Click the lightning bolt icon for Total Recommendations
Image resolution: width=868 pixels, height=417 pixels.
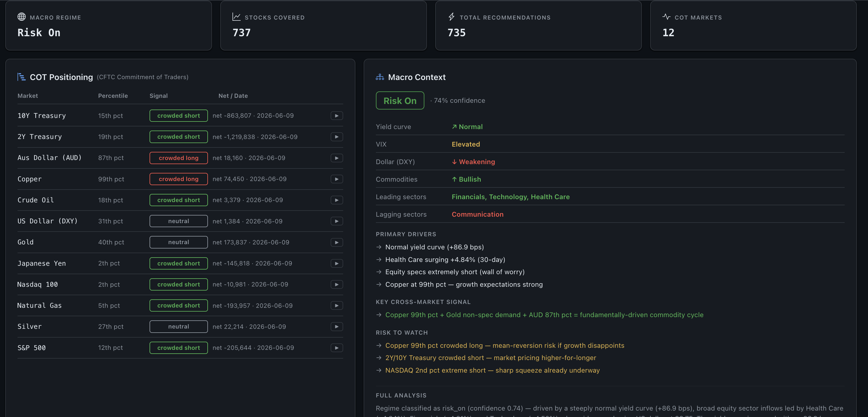coord(452,17)
